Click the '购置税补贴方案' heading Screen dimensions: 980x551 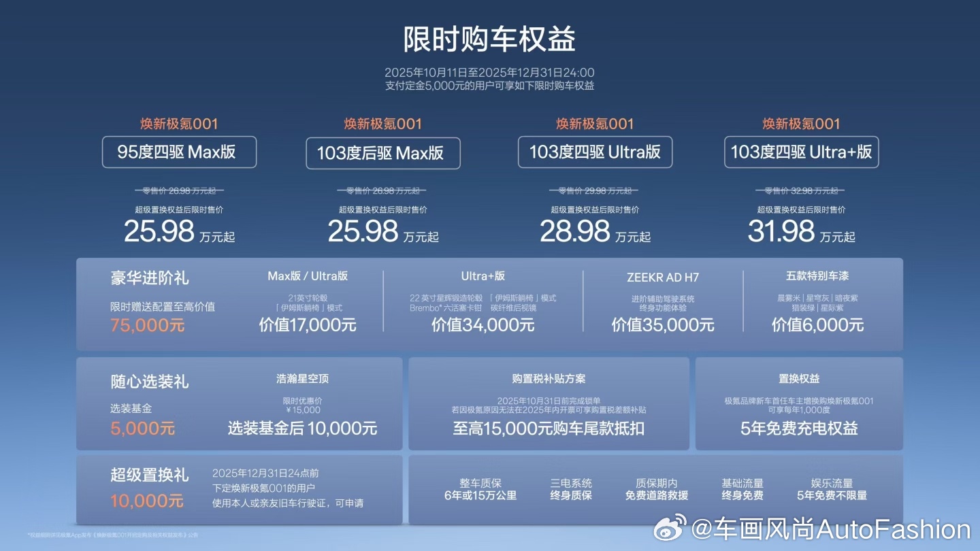point(549,378)
